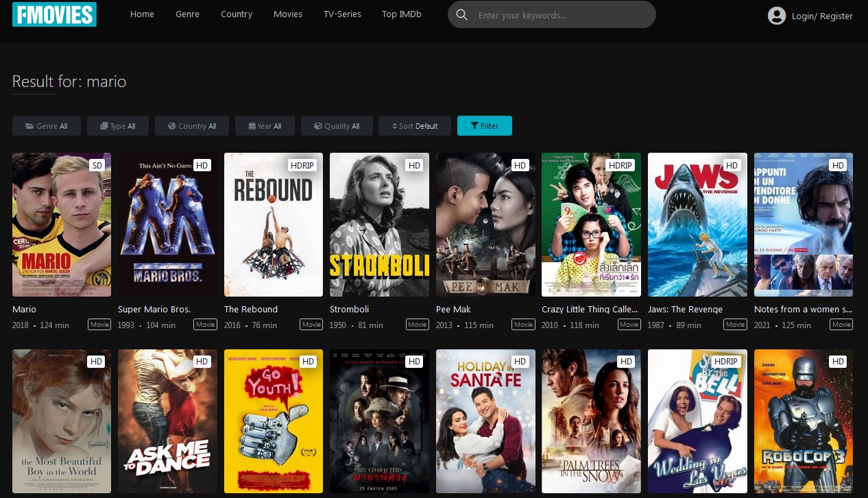Open The Most Beautiful Boy poster
868x498 pixels.
[62, 421]
